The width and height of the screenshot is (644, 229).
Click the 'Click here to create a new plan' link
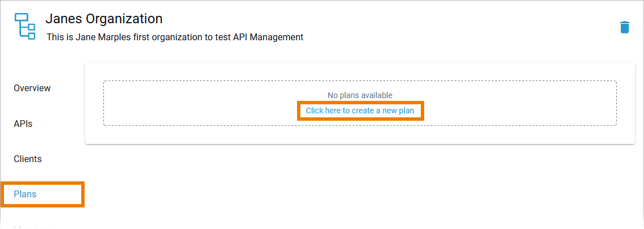click(360, 111)
